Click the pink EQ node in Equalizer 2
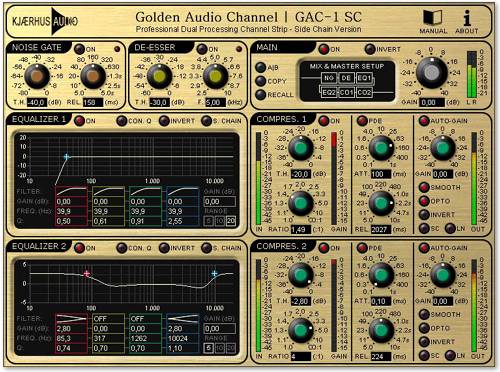 click(87, 274)
